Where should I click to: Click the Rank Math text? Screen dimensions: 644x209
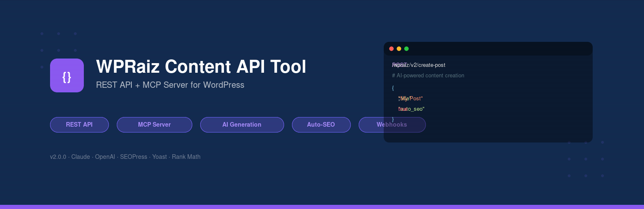pyautogui.click(x=186, y=157)
